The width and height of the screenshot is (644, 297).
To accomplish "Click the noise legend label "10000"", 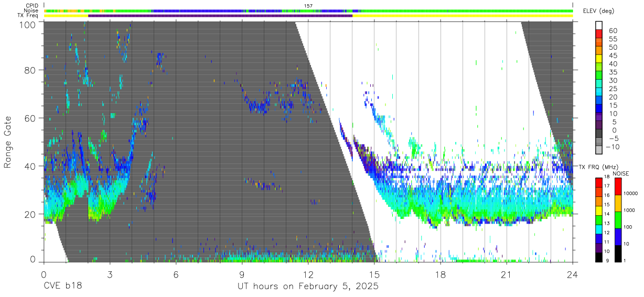I will tap(631, 193).
